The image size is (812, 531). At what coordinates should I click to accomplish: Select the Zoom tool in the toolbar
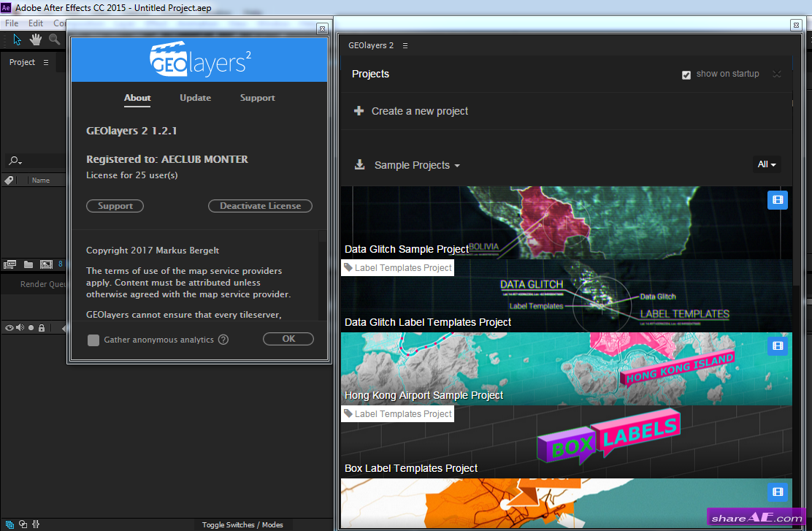click(54, 40)
